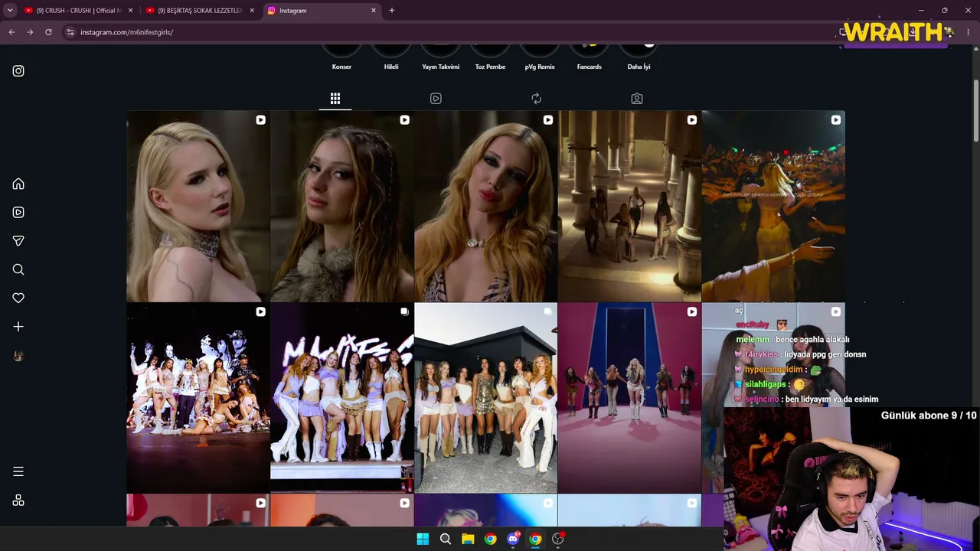980x551 pixels.
Task: Open the Windows Start menu
Action: click(x=423, y=539)
